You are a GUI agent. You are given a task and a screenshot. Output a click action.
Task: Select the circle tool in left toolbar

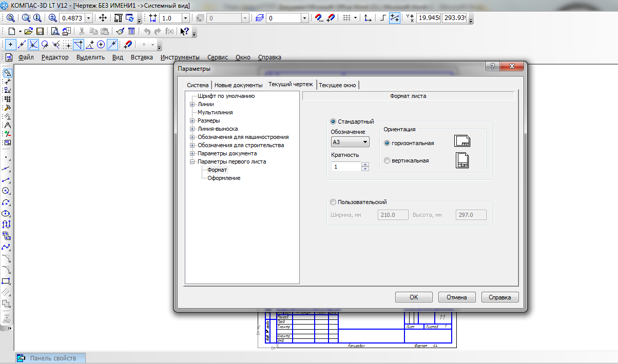6,191
